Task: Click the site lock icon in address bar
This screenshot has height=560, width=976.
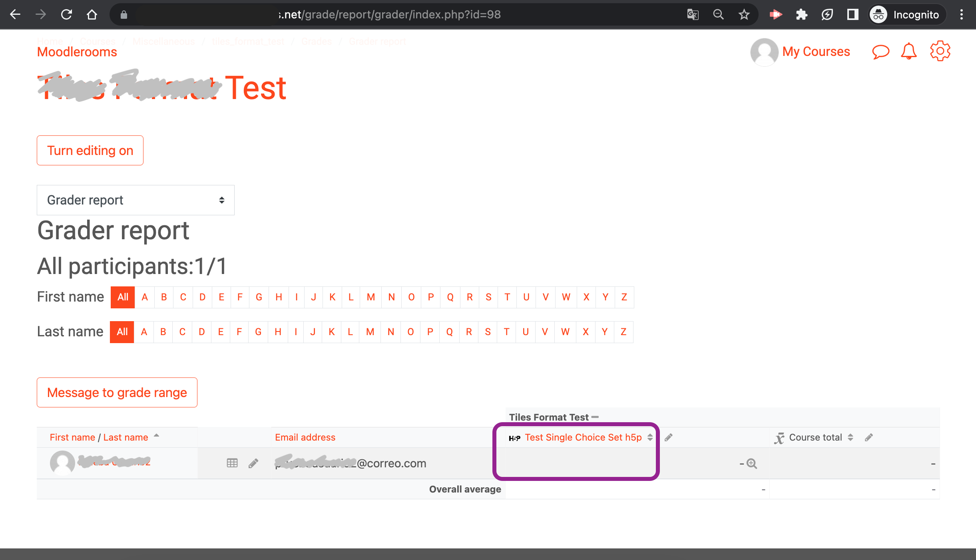Action: [x=124, y=15]
